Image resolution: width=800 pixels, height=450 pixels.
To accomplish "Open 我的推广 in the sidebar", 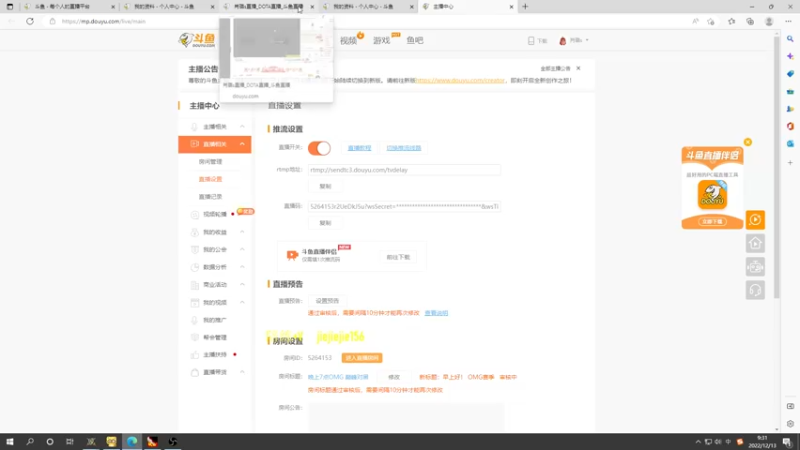I will click(215, 320).
